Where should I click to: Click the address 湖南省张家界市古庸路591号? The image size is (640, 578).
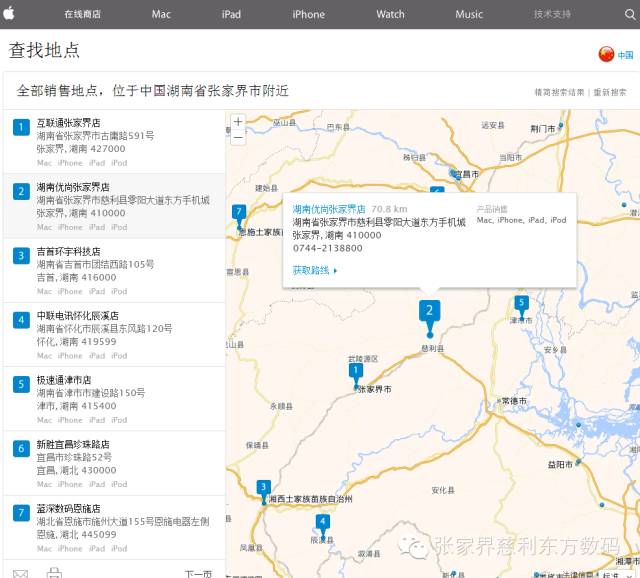point(96,136)
